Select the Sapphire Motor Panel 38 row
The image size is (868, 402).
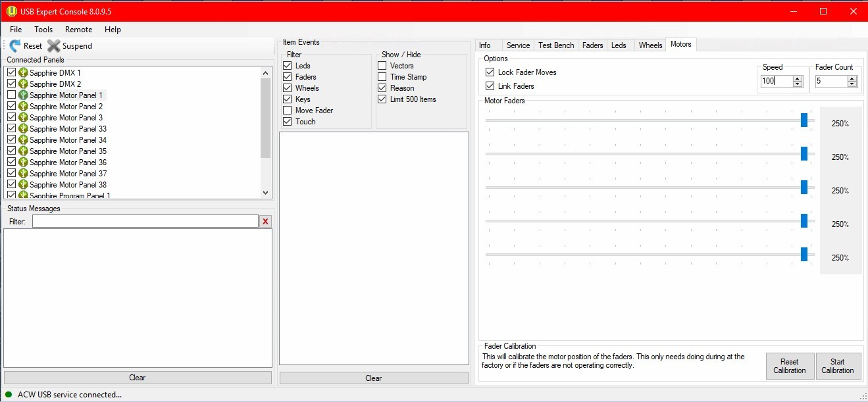click(68, 185)
